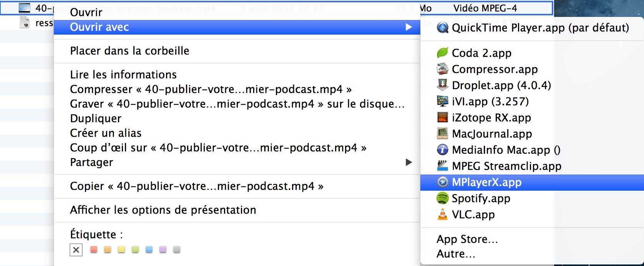Expand the Ouvrir avec submenu arrow

[409, 27]
